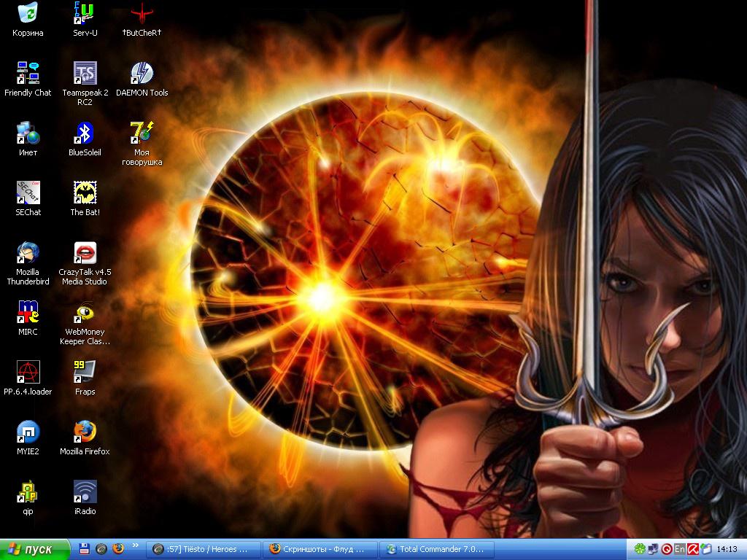747x560 pixels.
Task: Open the Корзина recycle bin icon
Action: point(28,20)
